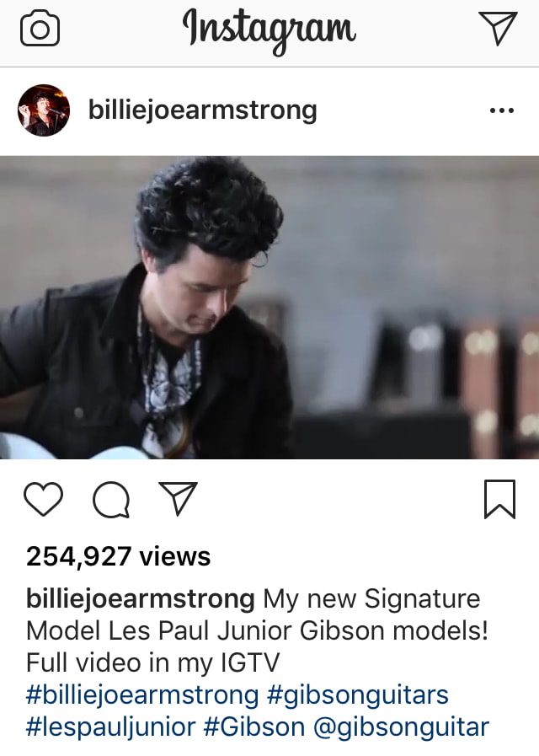Open the #lespauljunior hashtag
This screenshot has height=756, width=539.
click(x=111, y=727)
